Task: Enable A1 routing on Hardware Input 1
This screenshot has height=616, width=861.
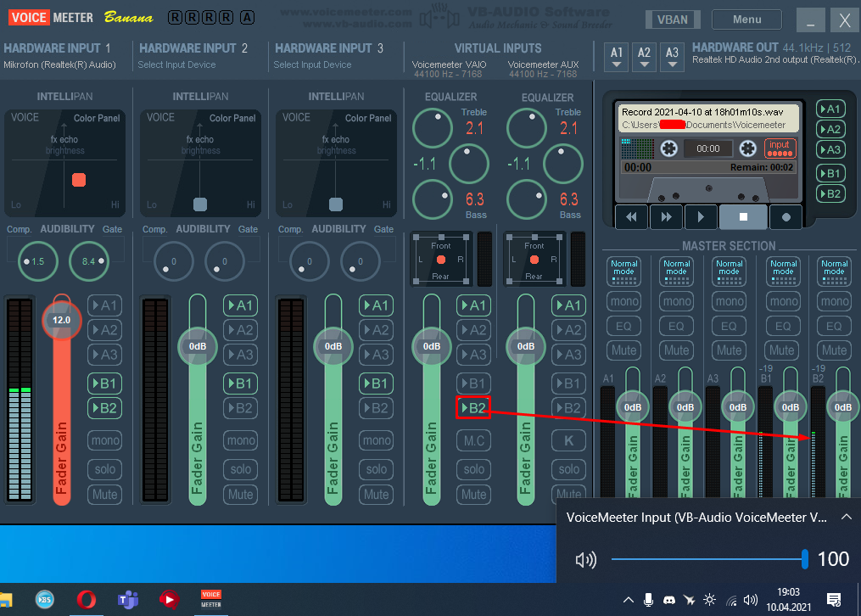Action: coord(105,305)
